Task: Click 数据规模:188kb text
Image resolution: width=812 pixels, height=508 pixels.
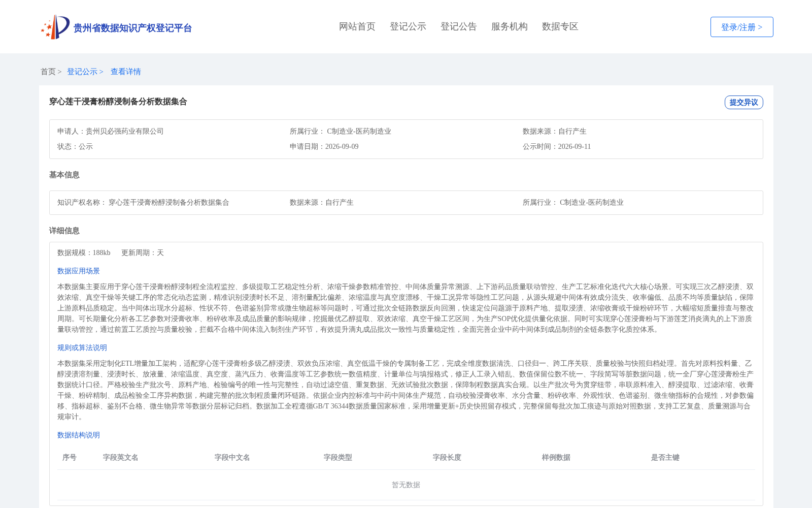Action: [84, 252]
